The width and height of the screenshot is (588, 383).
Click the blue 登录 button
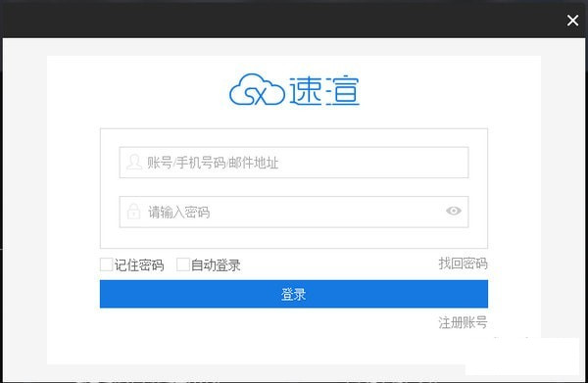point(294,294)
